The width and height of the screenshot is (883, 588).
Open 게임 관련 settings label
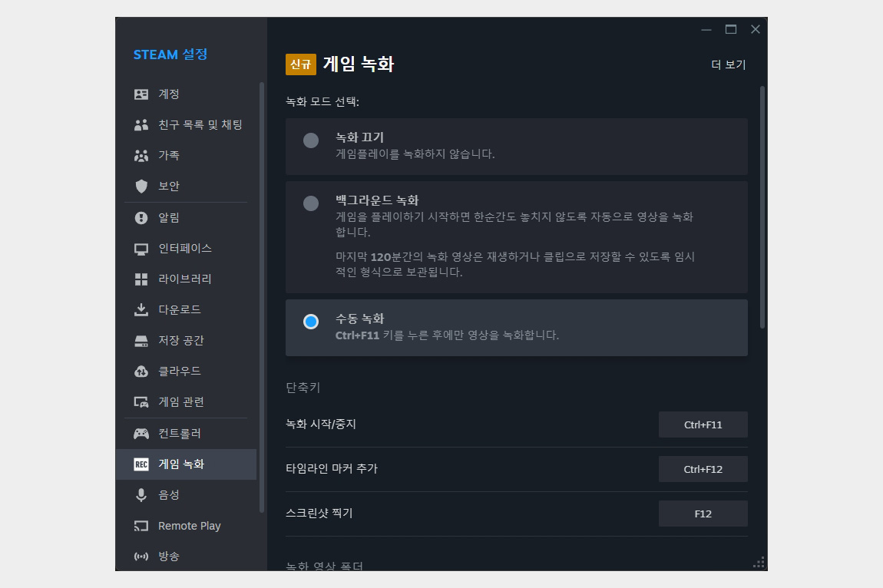click(181, 402)
